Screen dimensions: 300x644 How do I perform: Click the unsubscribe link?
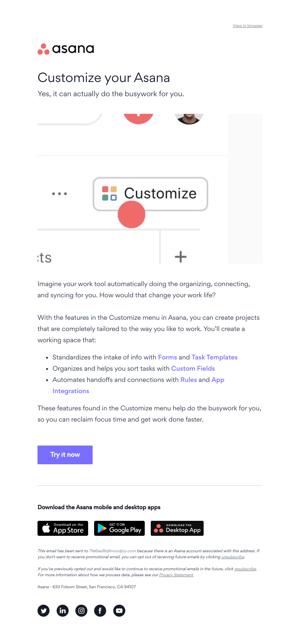(x=233, y=557)
